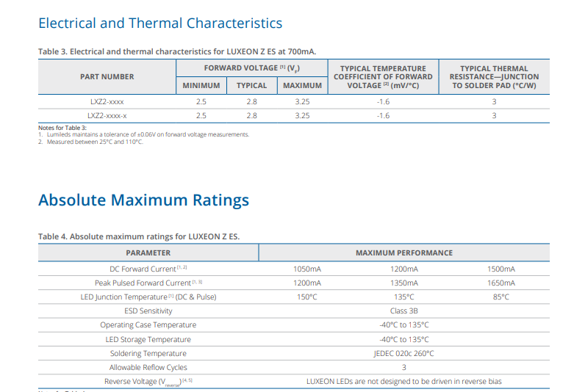
Task: Click the 3.25 maximum value in LXZ2-xxxx row
Action: coord(302,101)
